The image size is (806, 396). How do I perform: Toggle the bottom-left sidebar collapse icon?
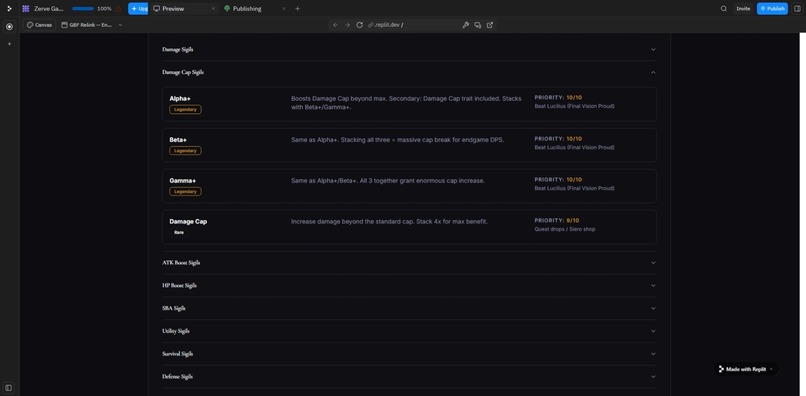tap(9, 387)
